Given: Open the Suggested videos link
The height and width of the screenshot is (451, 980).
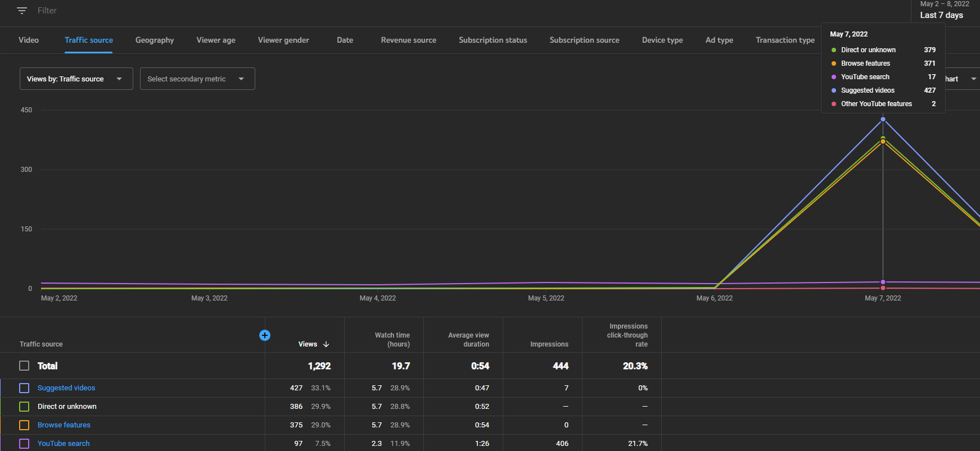Looking at the screenshot, I should coord(66,388).
